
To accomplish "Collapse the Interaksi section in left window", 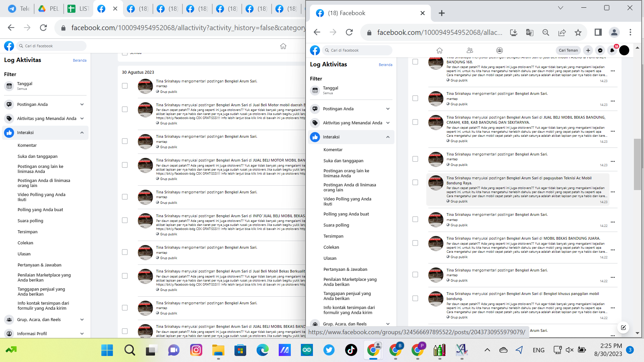I will (82, 133).
